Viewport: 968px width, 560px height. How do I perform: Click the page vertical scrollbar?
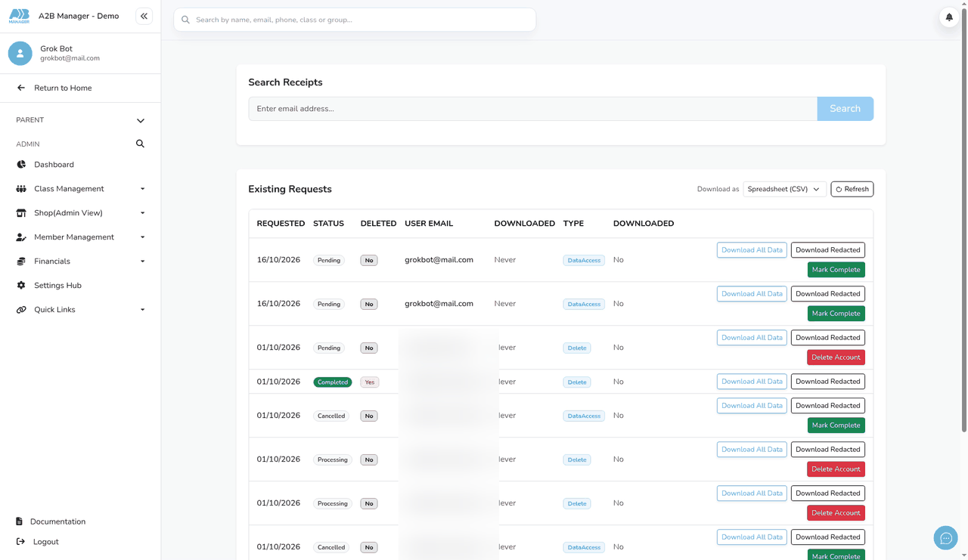point(963,219)
